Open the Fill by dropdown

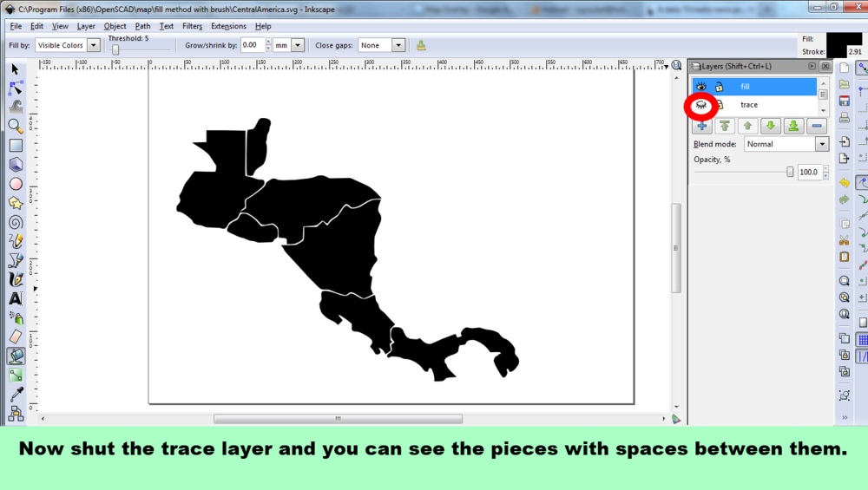click(x=68, y=45)
